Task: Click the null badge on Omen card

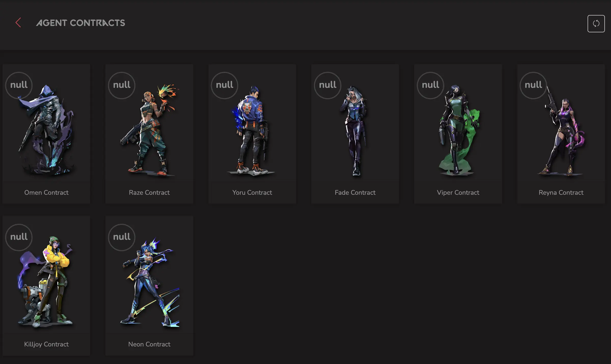Action: click(19, 85)
